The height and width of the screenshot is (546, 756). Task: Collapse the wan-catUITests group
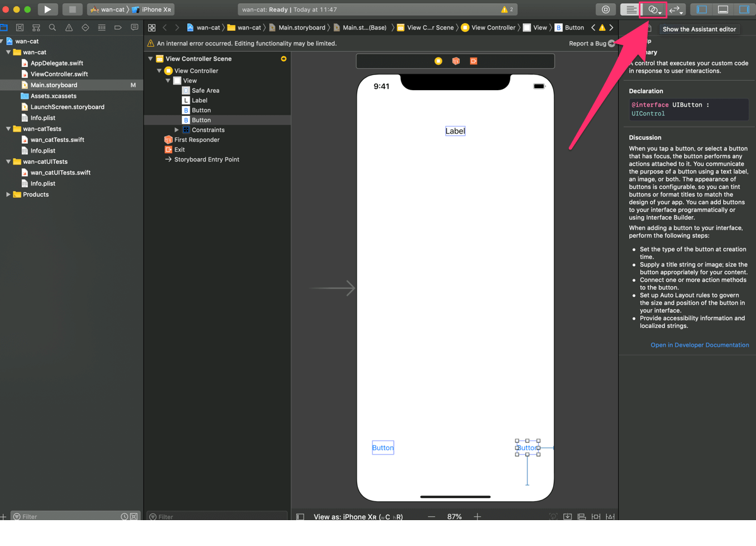pos(8,161)
